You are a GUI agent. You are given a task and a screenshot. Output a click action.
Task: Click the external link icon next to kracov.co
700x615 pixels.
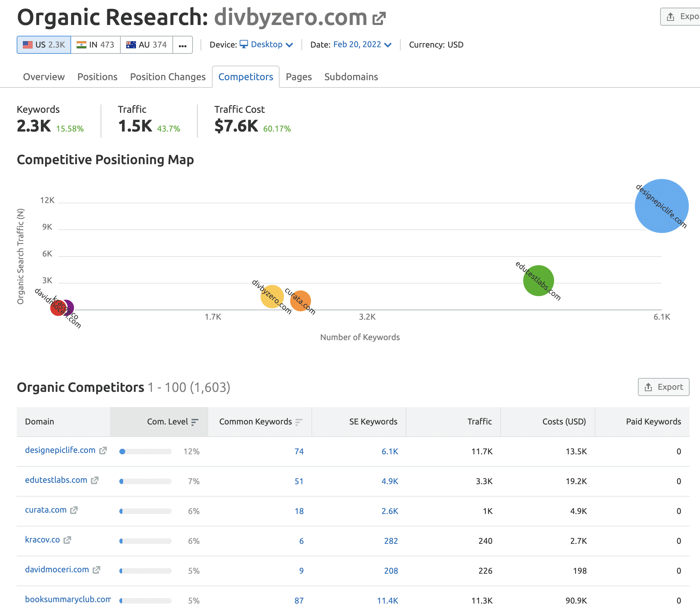[67, 540]
